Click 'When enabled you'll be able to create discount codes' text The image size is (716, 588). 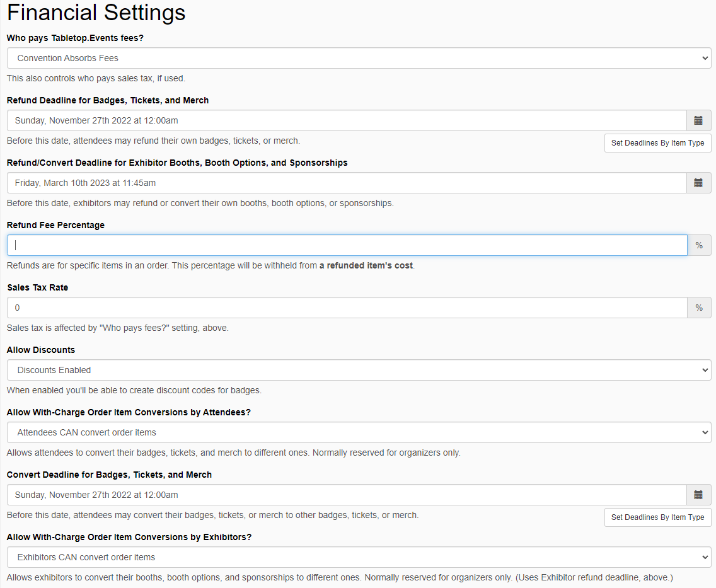coord(134,390)
